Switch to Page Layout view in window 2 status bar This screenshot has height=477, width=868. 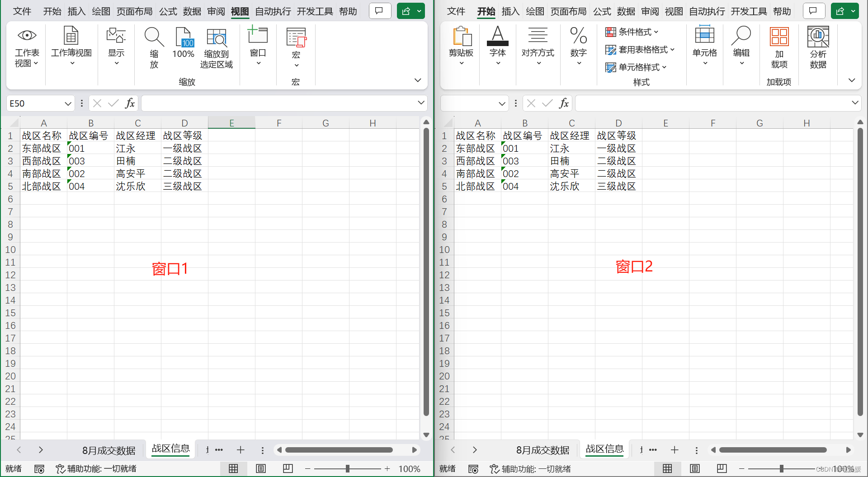tap(695, 469)
